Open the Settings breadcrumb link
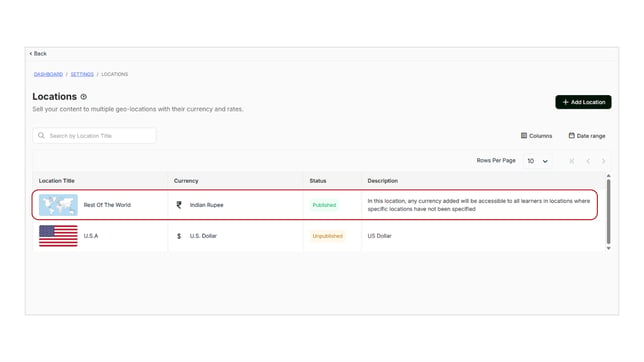The height and width of the screenshot is (362, 644). (x=82, y=74)
